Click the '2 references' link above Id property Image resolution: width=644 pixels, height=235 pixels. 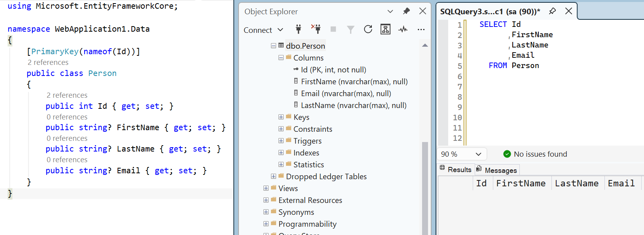[67, 95]
